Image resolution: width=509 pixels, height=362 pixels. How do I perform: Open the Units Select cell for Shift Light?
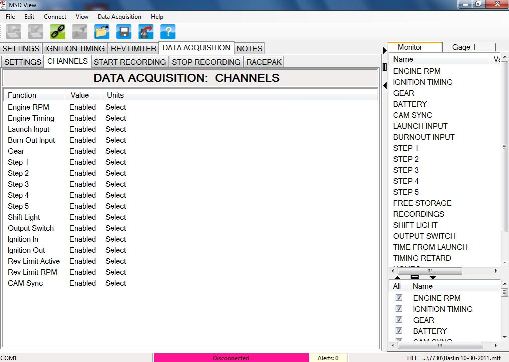pos(116,217)
